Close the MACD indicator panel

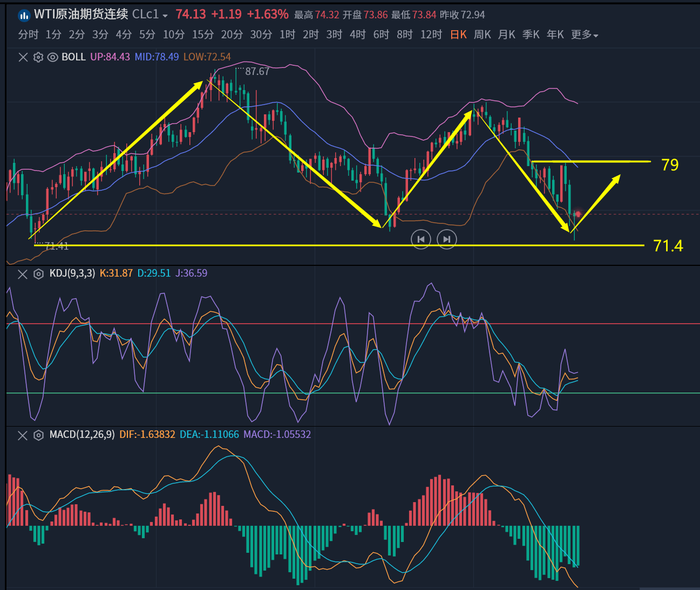[23, 435]
